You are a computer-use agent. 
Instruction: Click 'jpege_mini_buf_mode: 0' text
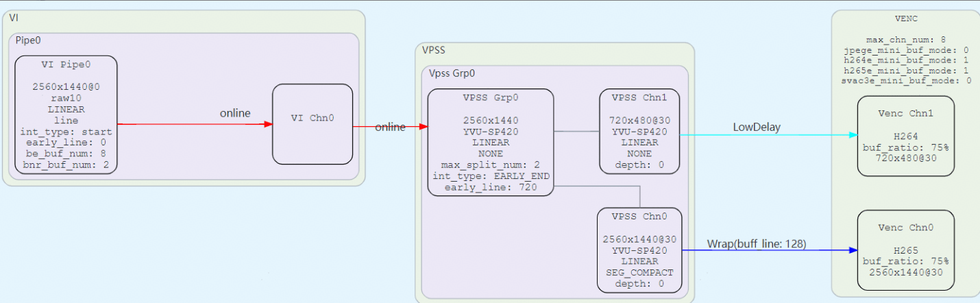coord(906,50)
